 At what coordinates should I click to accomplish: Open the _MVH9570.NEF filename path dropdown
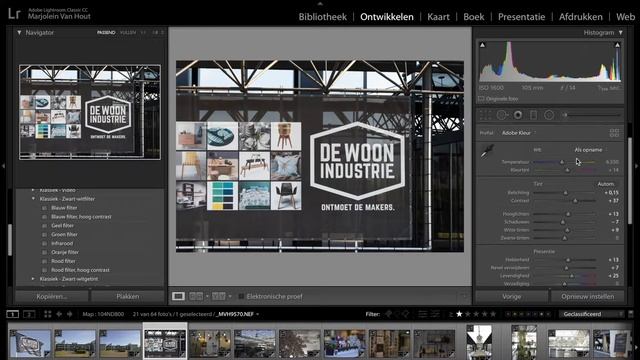tap(238, 314)
